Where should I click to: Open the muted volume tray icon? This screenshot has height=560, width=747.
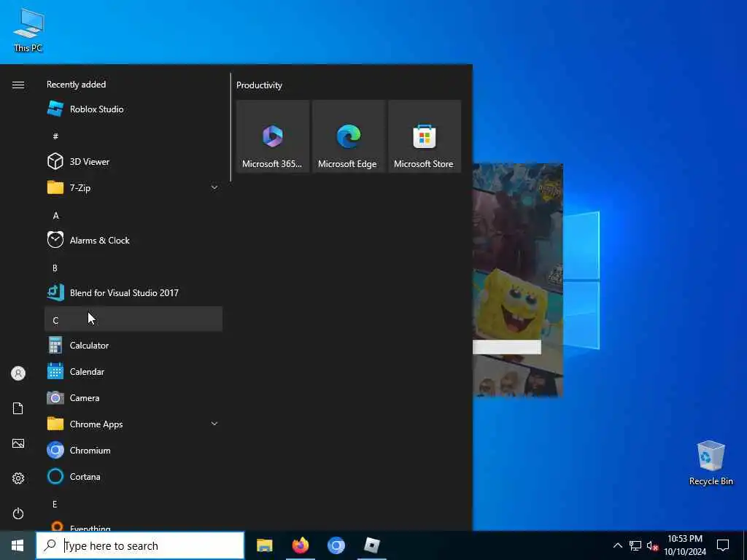click(653, 545)
